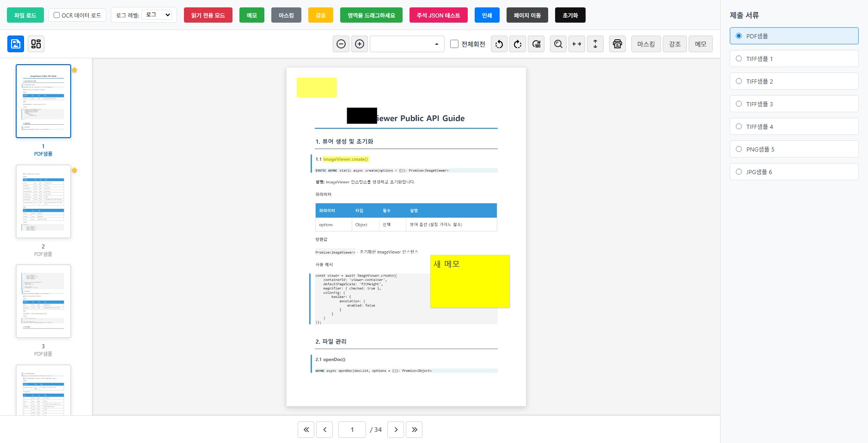Open the zoom level combo box
This screenshot has height=443, width=868.
pyautogui.click(x=407, y=44)
